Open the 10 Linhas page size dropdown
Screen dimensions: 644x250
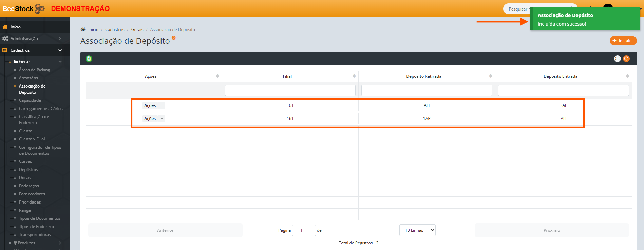417,230
